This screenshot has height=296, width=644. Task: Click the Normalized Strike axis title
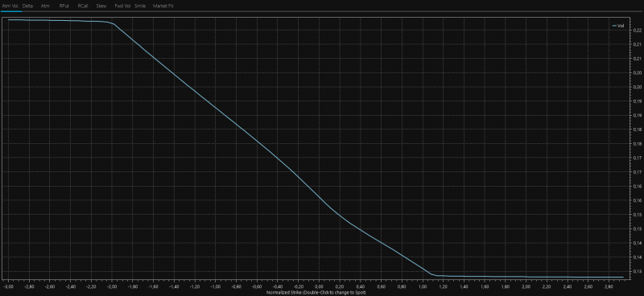coord(316,293)
